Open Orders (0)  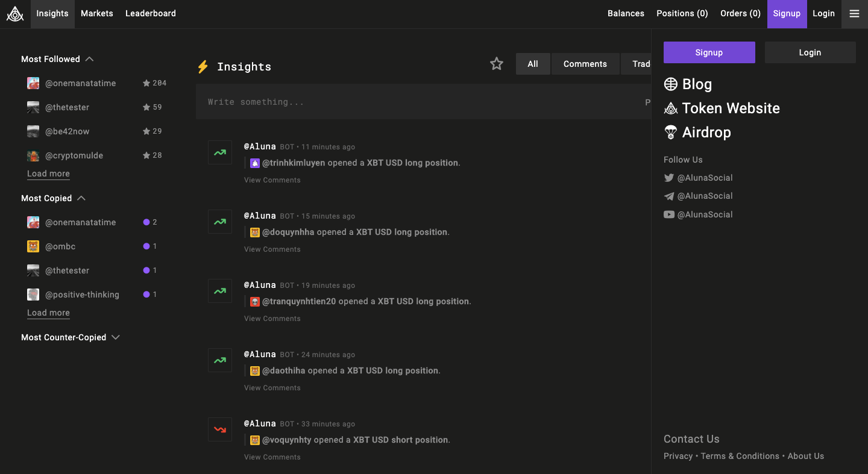coord(741,14)
